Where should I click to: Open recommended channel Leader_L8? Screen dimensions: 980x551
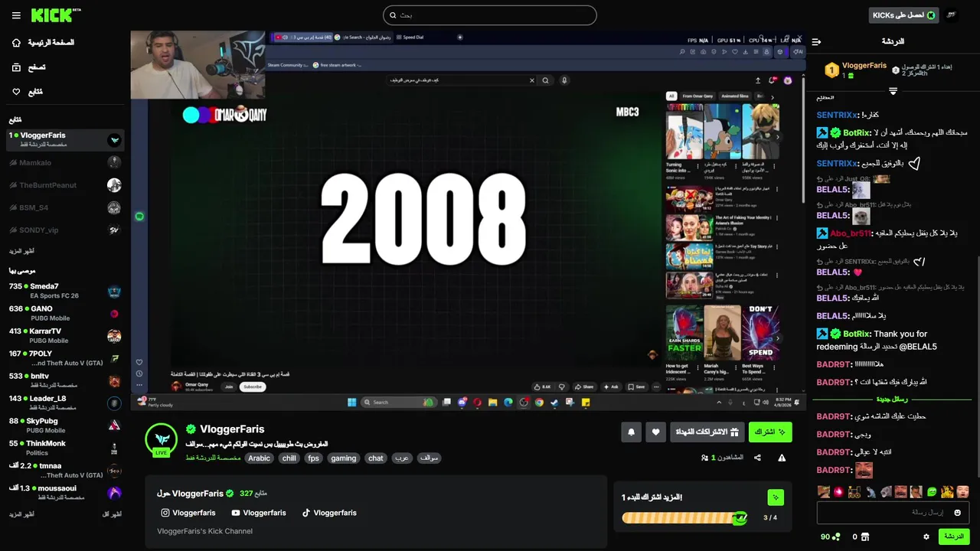click(64, 403)
